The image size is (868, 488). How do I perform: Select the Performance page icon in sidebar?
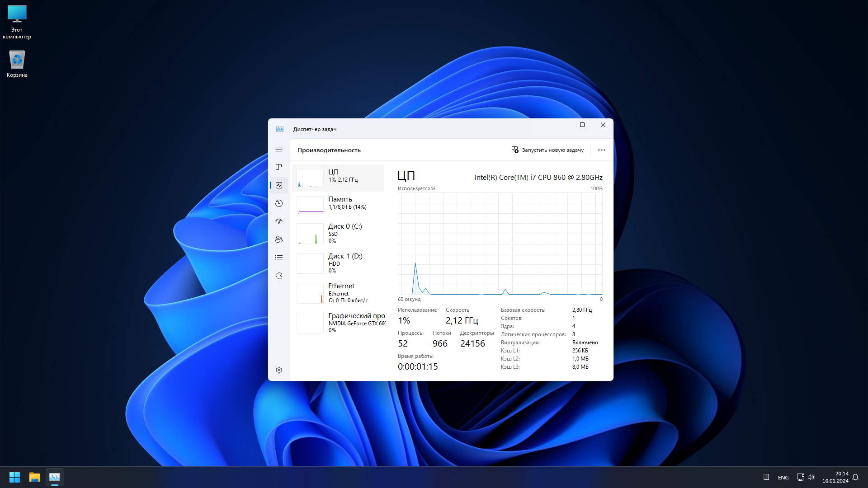(279, 185)
